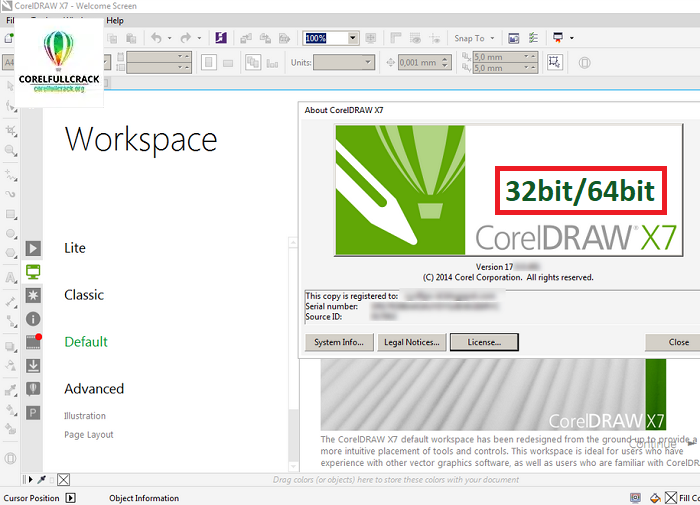The width and height of the screenshot is (700, 505).
Task: Click the Application Launcher icon
Action: [x=558, y=38]
